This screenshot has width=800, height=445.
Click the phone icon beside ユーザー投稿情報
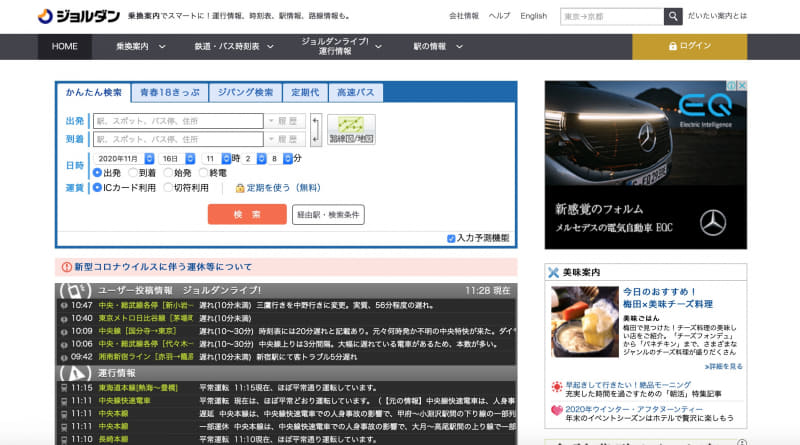[x=76, y=290]
